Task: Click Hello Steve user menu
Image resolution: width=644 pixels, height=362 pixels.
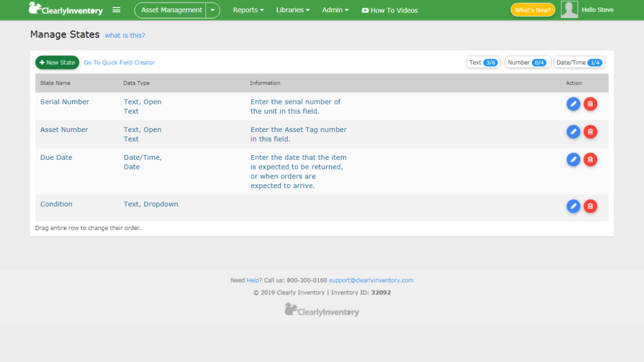Action: tap(598, 10)
